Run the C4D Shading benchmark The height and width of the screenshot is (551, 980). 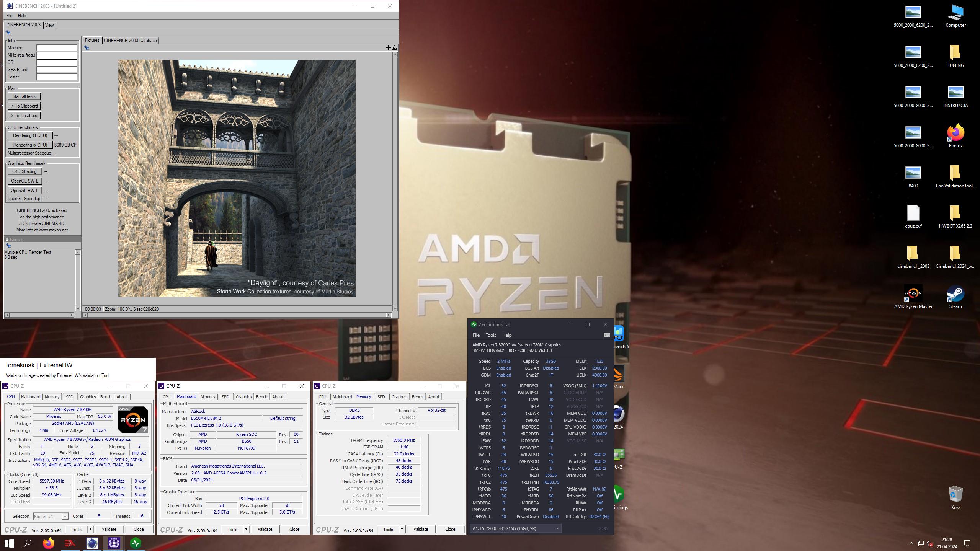24,171
